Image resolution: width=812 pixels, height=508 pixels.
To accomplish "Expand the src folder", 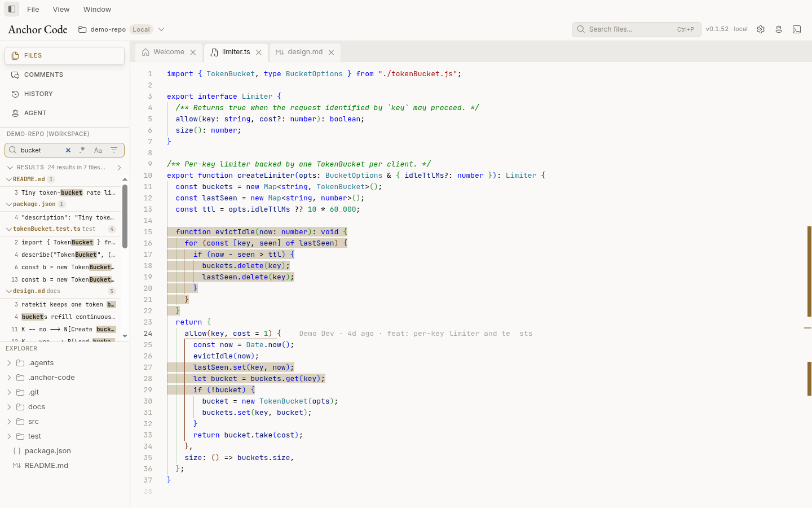I will click(9, 422).
